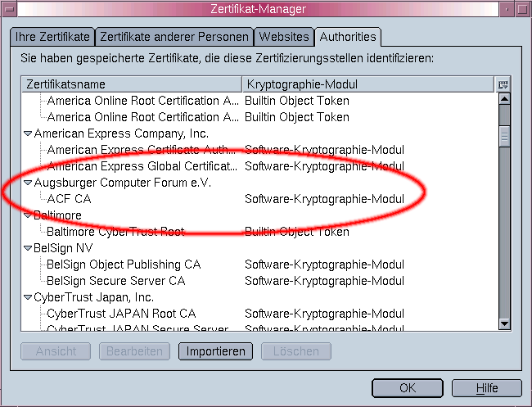This screenshot has height=407, width=532.
Task: Sort by the Zertifikatsname column header
Action: coord(132,84)
